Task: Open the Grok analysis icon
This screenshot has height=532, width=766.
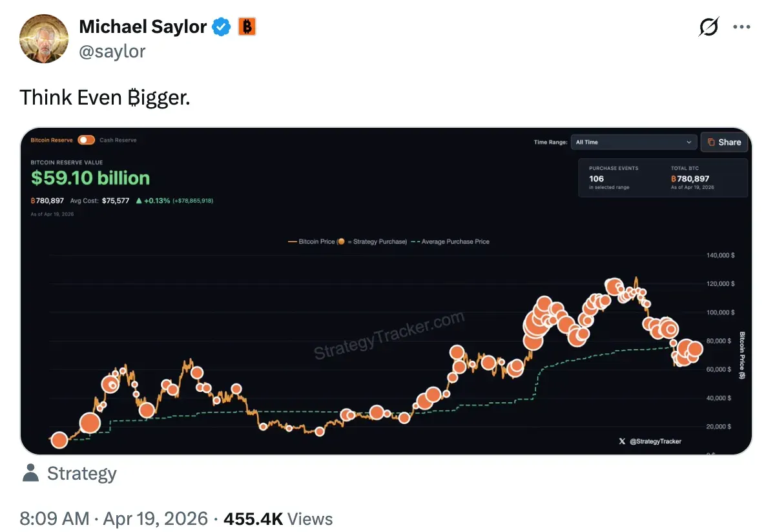Action: pyautogui.click(x=708, y=27)
